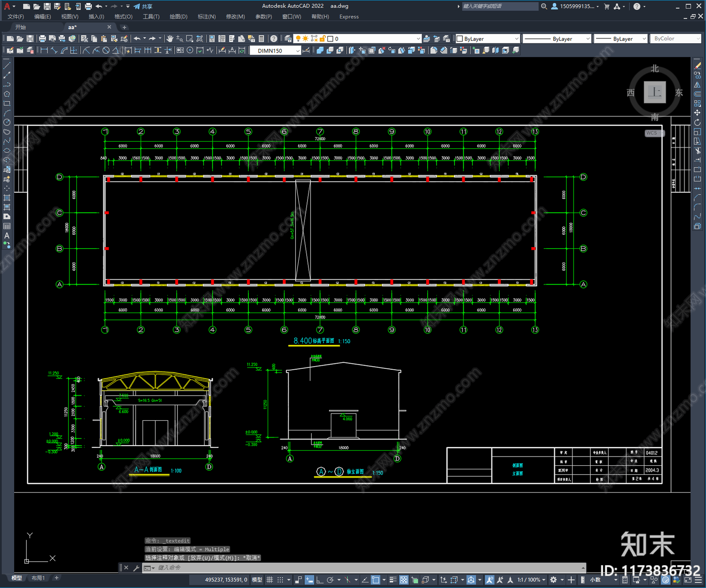Select the Multiline Text A tool

pos(7,236)
